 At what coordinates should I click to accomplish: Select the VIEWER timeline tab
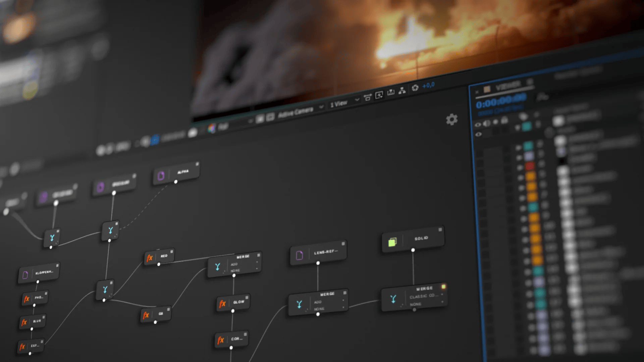(x=507, y=86)
